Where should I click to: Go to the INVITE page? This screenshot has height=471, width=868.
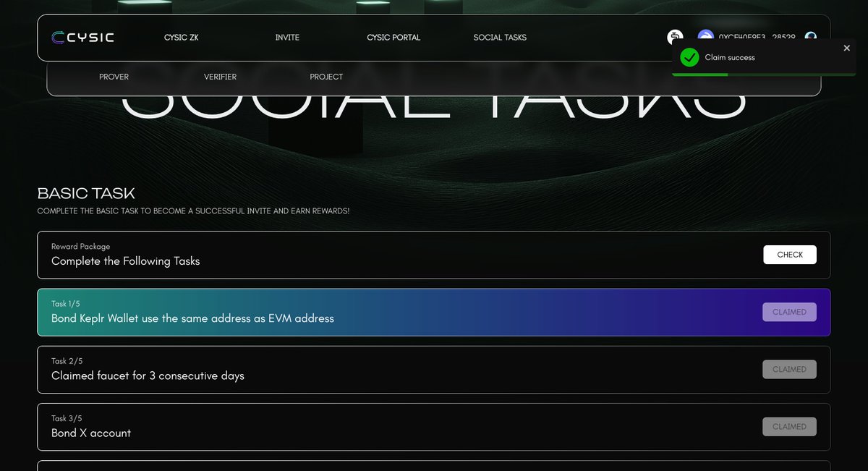click(x=287, y=38)
